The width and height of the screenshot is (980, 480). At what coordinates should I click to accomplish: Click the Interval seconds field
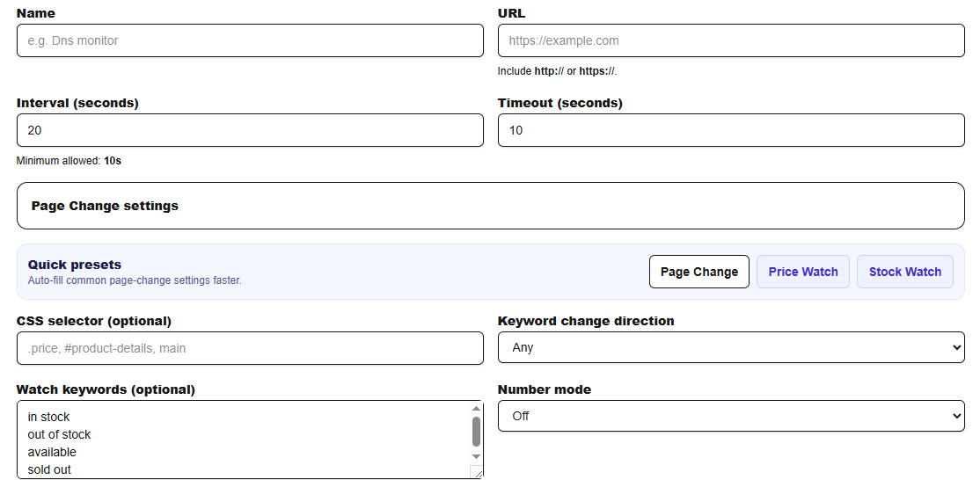click(x=250, y=130)
